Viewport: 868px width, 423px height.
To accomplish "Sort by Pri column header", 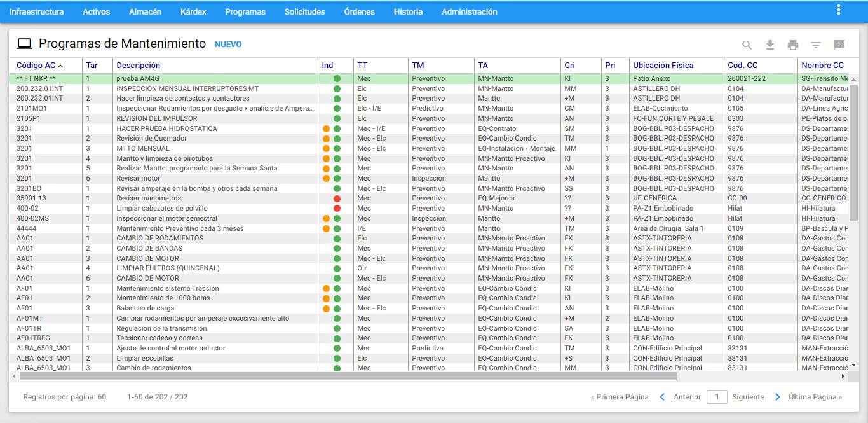I will 610,66.
